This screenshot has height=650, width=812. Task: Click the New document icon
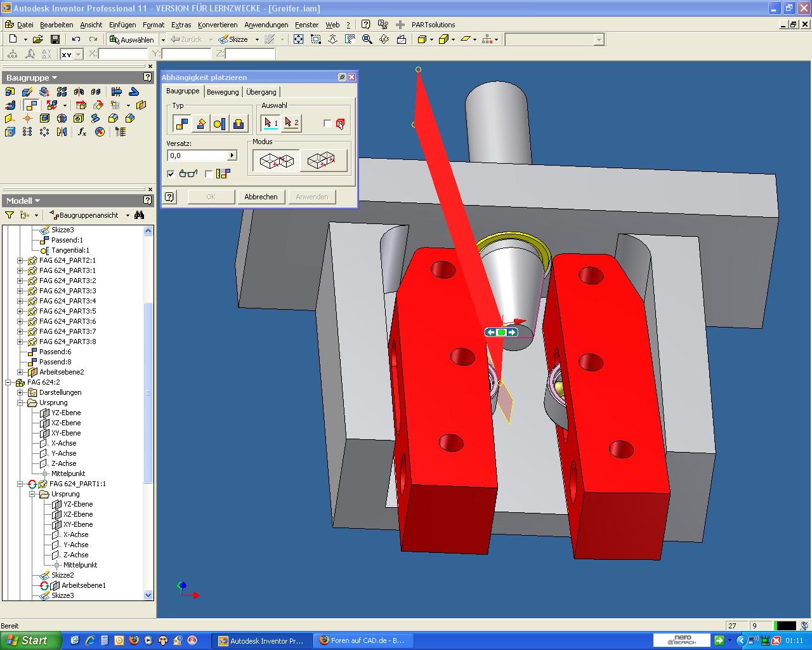[x=13, y=39]
